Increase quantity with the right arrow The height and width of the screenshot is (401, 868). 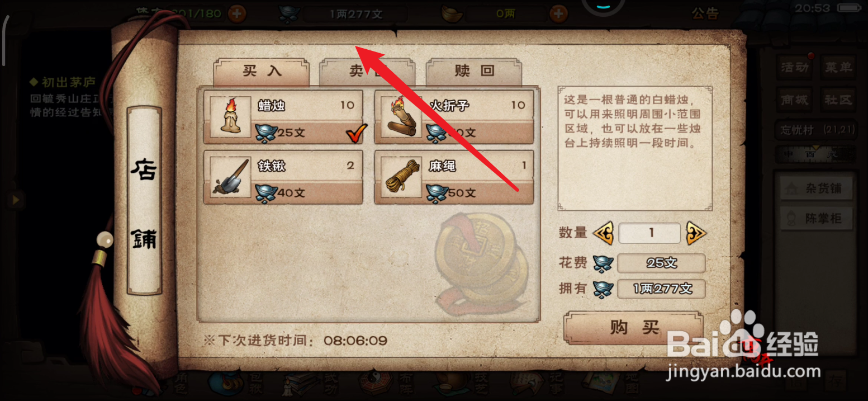pos(696,233)
